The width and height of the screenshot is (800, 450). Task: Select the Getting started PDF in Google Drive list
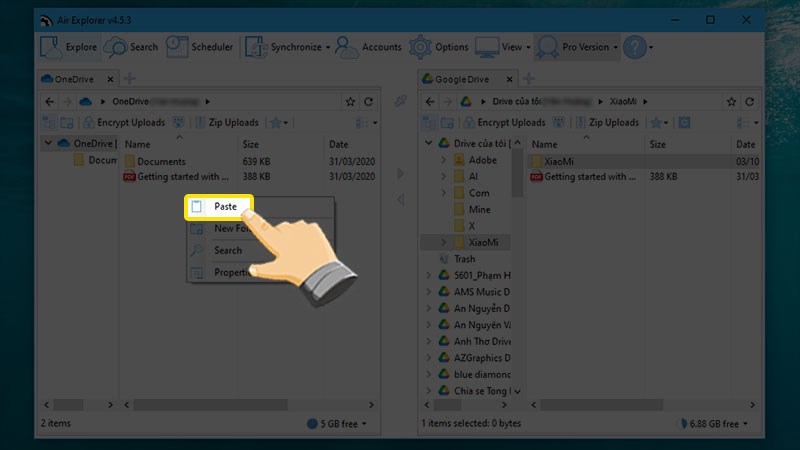click(584, 177)
